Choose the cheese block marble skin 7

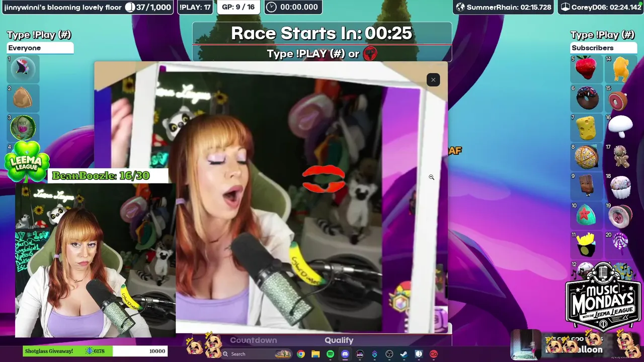click(587, 127)
